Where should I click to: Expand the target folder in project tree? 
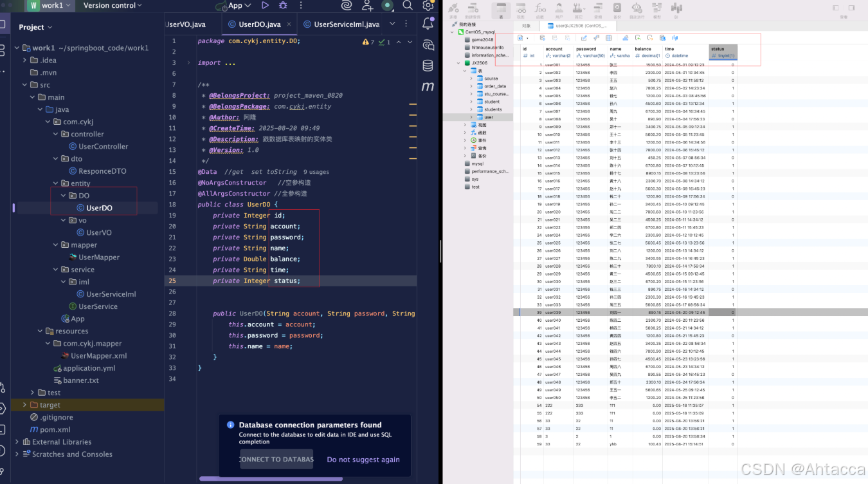tap(25, 405)
